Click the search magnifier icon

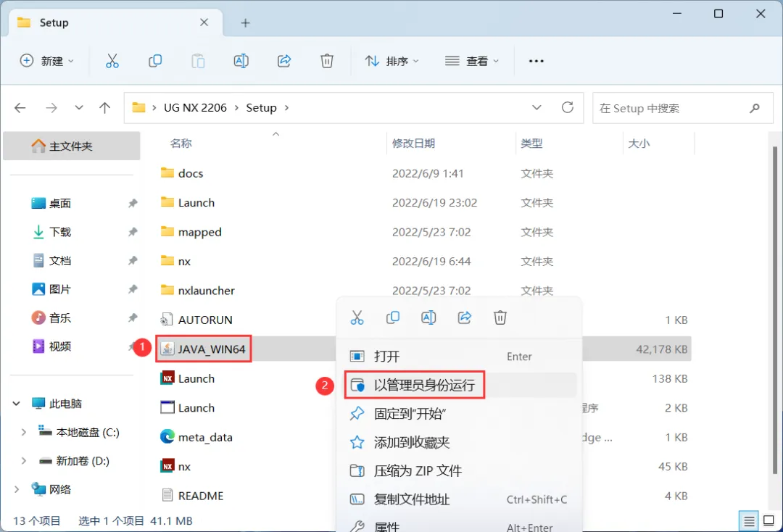pyautogui.click(x=755, y=108)
